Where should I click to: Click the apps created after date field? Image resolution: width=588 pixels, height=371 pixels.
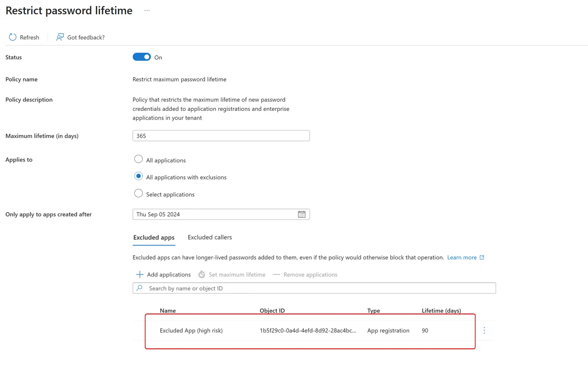point(221,214)
